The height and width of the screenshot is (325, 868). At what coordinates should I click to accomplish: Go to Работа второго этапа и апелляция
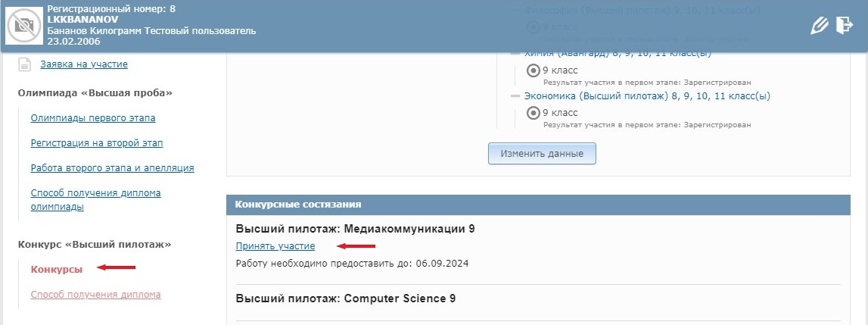112,168
